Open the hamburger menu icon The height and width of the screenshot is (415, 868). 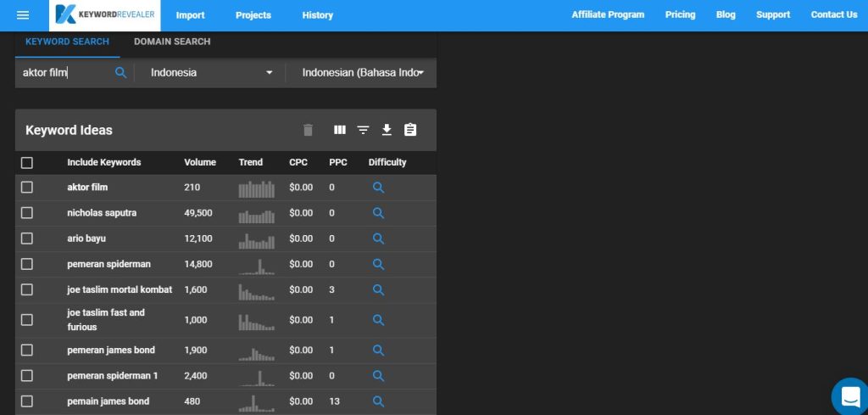23,15
